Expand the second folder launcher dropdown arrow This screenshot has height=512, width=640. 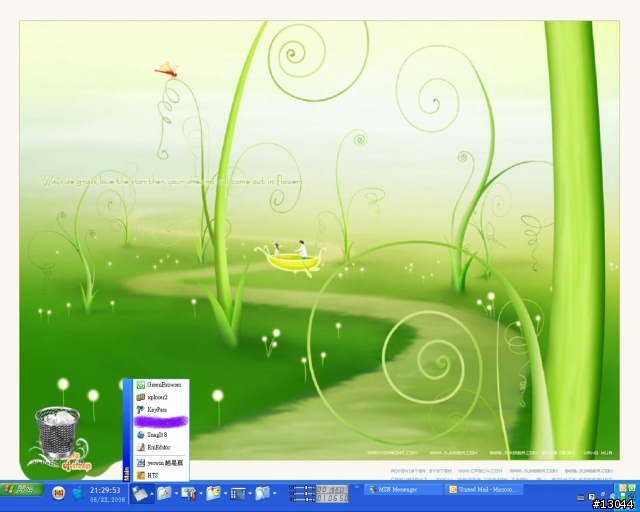(176, 494)
